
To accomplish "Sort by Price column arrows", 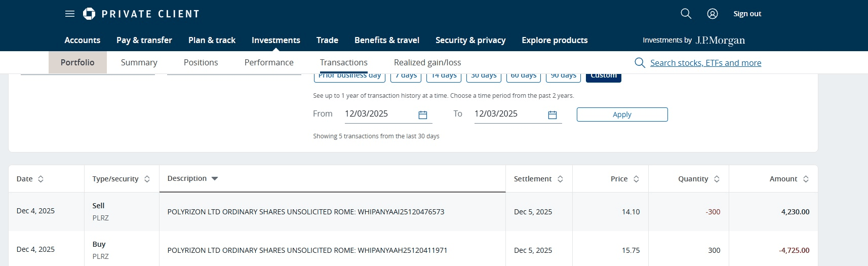I will coord(636,179).
